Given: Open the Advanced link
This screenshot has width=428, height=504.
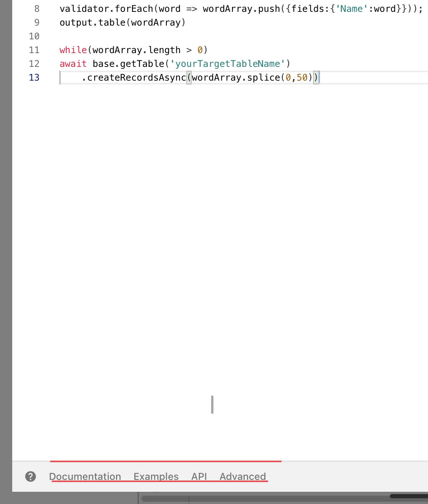Looking at the screenshot, I should [x=243, y=476].
